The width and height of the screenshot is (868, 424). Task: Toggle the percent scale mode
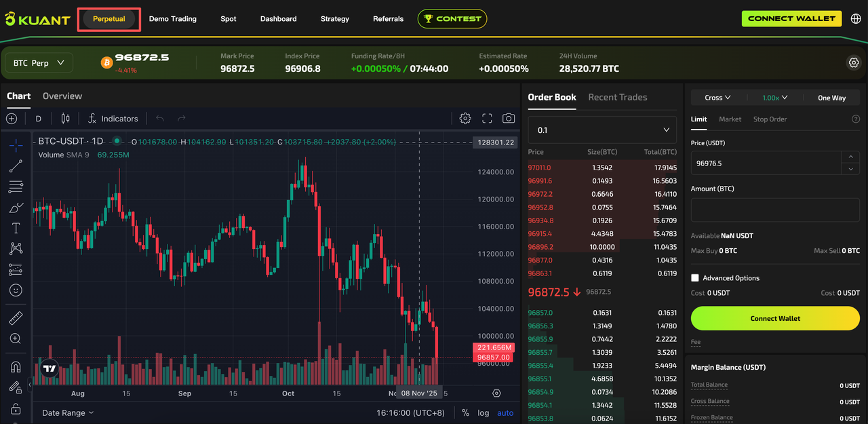(465, 412)
